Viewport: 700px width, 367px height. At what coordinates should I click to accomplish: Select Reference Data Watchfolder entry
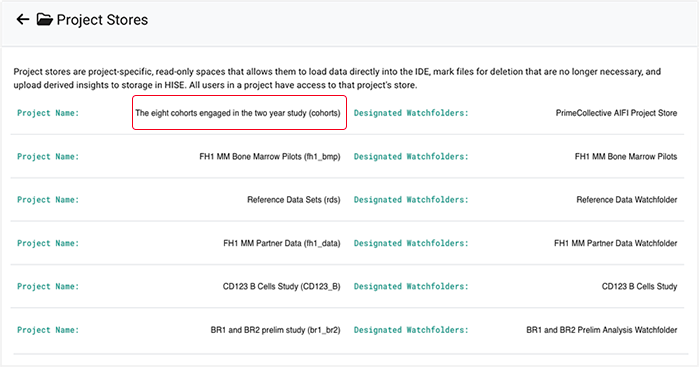(627, 200)
